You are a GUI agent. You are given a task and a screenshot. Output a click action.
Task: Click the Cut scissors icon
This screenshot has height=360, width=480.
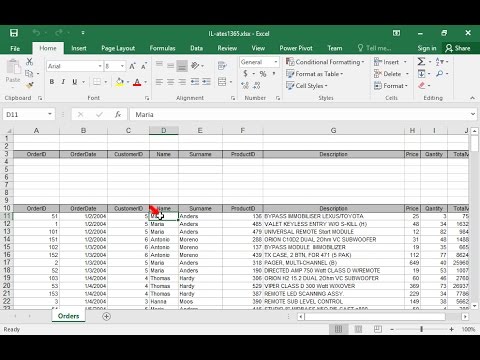pyautogui.click(x=30, y=61)
